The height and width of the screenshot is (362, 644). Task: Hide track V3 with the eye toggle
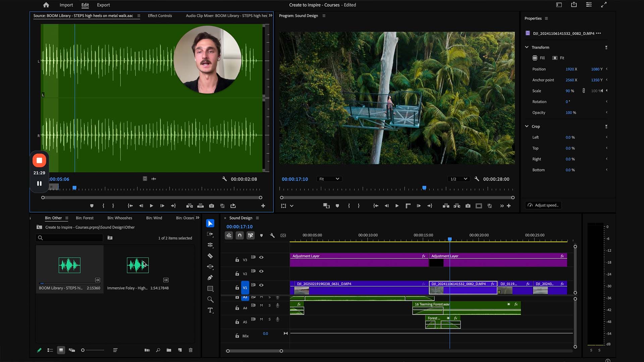click(261, 257)
